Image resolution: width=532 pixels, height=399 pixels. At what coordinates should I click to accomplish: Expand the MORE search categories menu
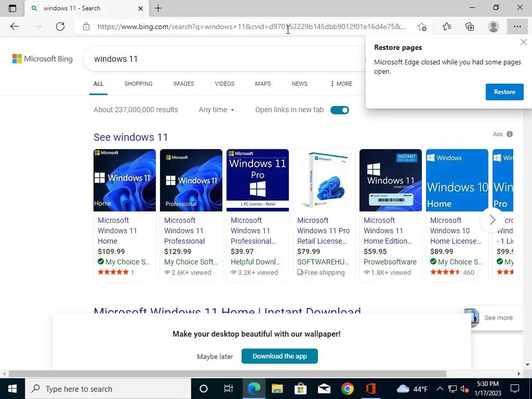(x=341, y=84)
